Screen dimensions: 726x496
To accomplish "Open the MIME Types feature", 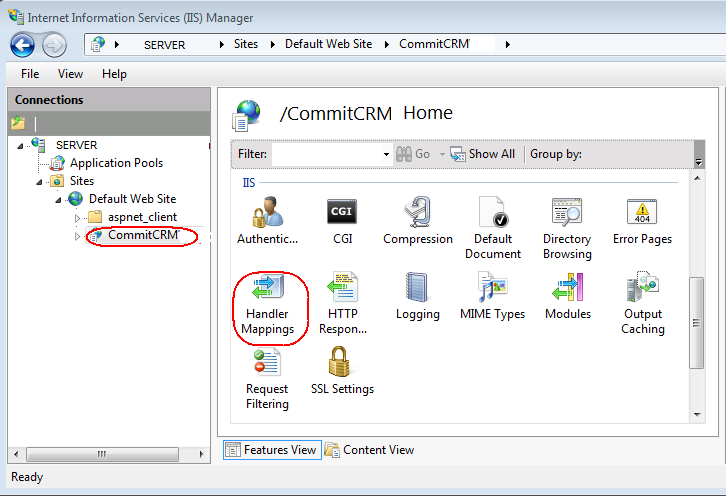I will pyautogui.click(x=491, y=290).
